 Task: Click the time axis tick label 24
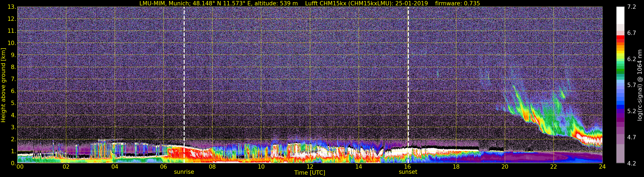pos(602,167)
